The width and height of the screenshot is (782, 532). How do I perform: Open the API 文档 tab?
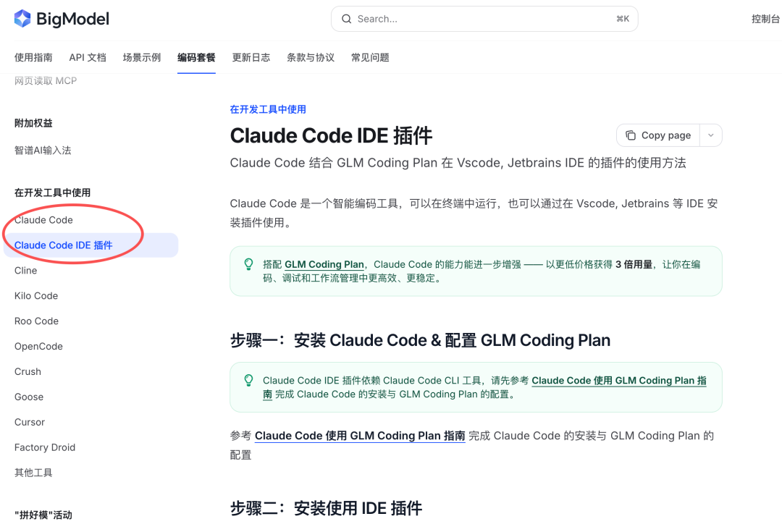point(88,57)
